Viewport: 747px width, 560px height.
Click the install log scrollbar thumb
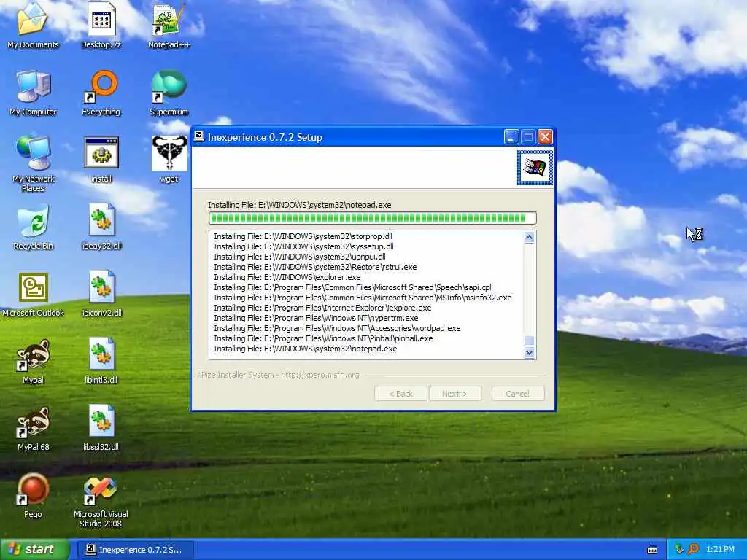tap(530, 341)
